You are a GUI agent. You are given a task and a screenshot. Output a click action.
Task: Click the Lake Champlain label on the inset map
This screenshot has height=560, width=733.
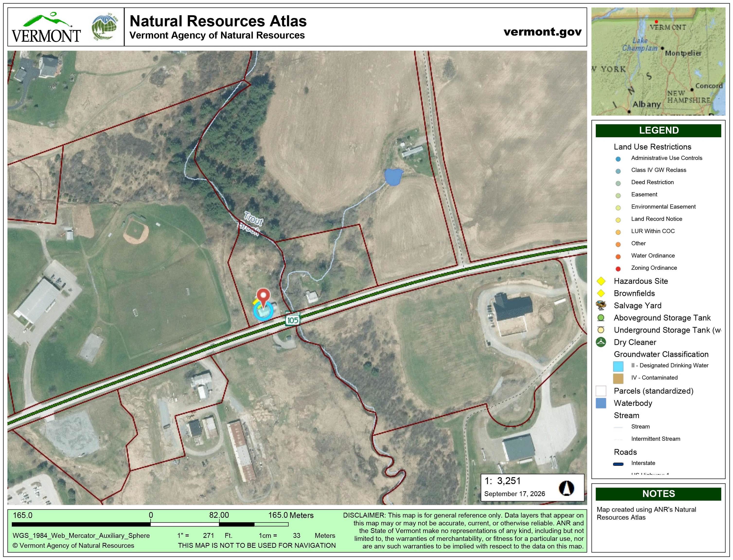[x=640, y=45]
